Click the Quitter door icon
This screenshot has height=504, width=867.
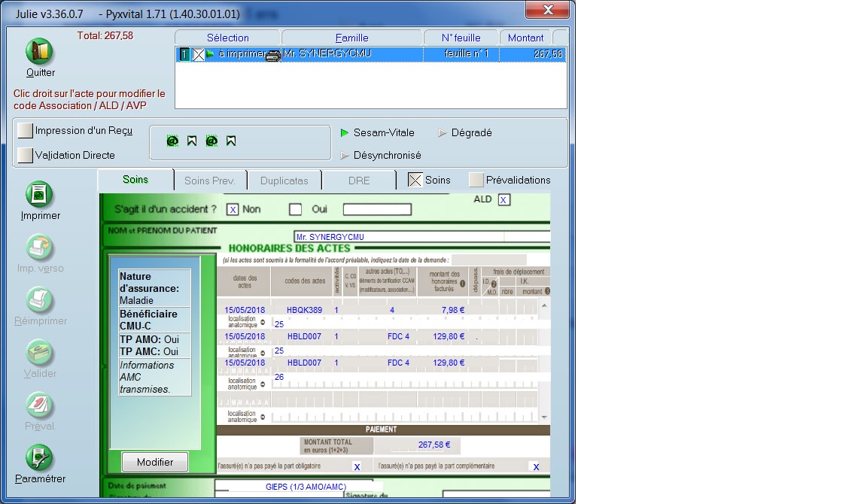click(40, 51)
